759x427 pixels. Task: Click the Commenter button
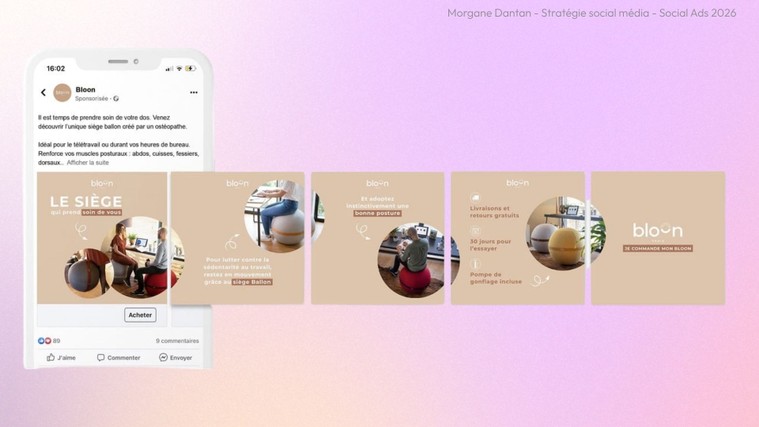(119, 358)
